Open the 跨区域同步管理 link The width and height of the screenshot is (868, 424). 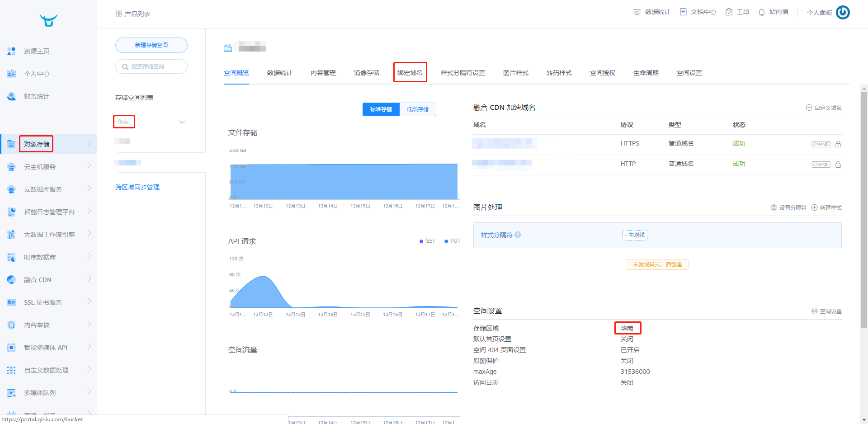click(x=137, y=187)
